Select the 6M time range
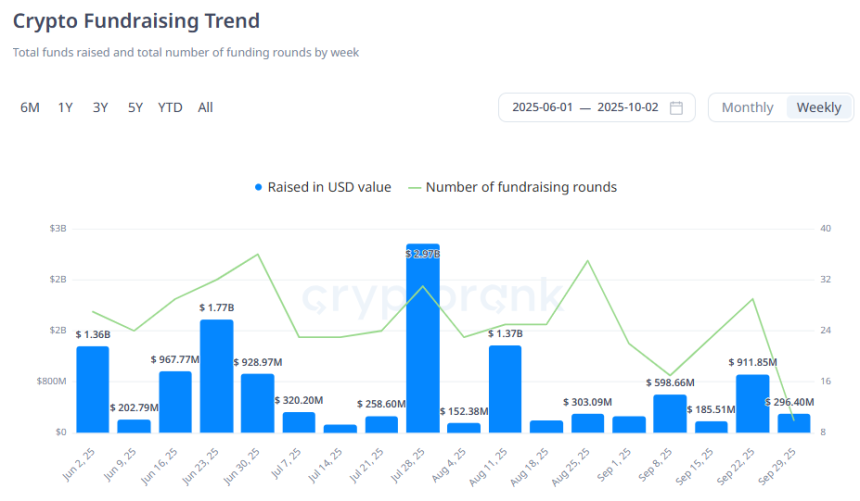 pyautogui.click(x=30, y=108)
